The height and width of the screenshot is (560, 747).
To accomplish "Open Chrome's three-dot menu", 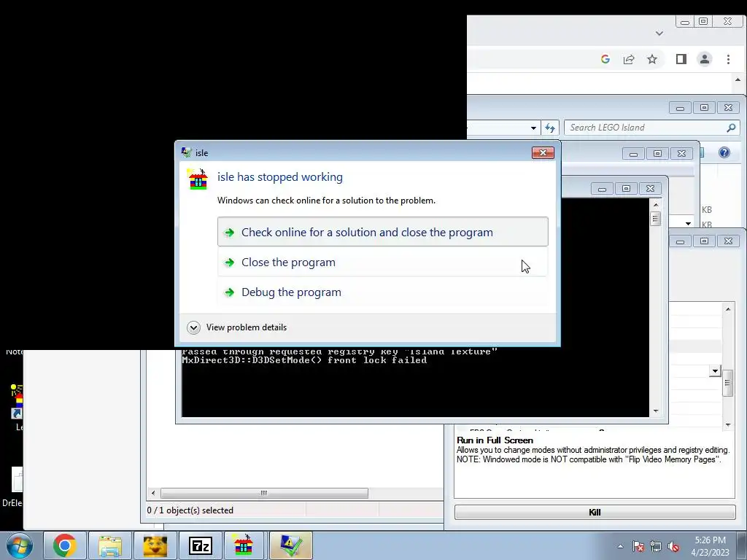I will tap(729, 59).
